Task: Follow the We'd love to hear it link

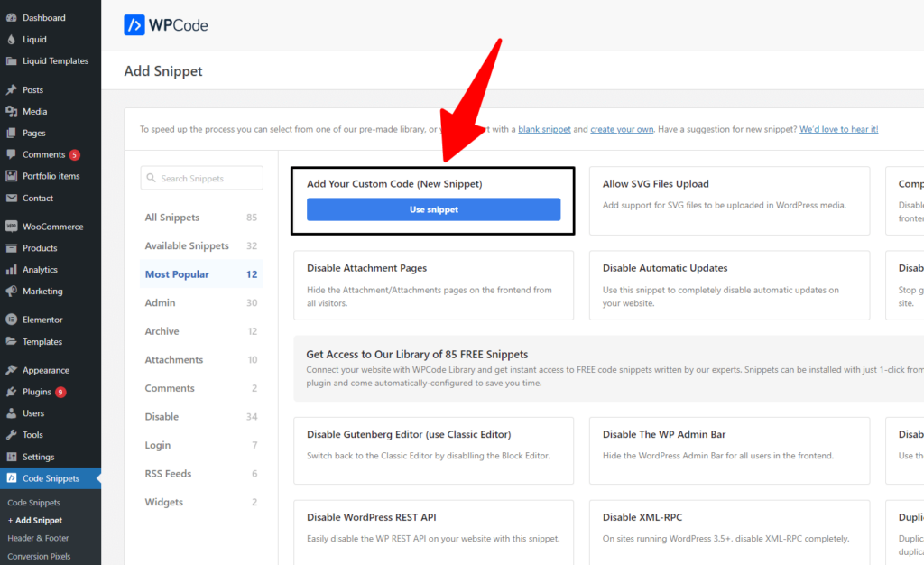Action: click(837, 129)
